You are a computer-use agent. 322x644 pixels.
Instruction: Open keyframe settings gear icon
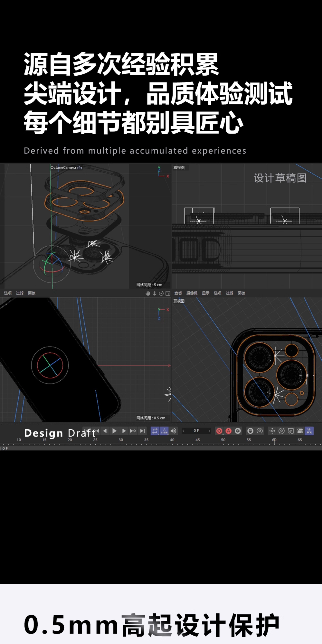pos(238,431)
